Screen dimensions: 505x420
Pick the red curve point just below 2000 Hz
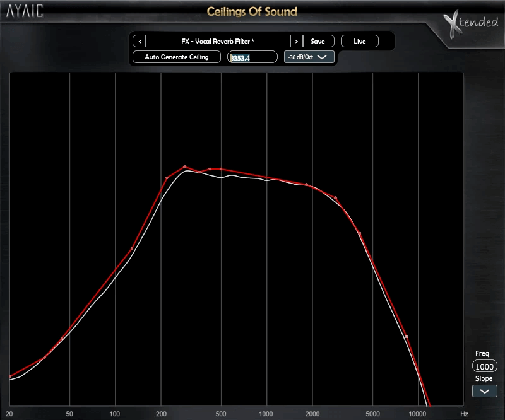[307, 185]
